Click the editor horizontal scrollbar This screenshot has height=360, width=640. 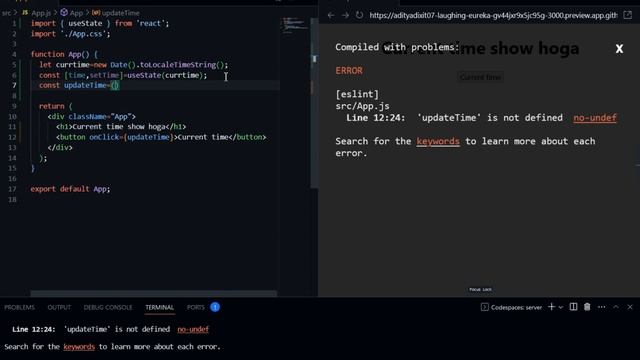(153, 293)
